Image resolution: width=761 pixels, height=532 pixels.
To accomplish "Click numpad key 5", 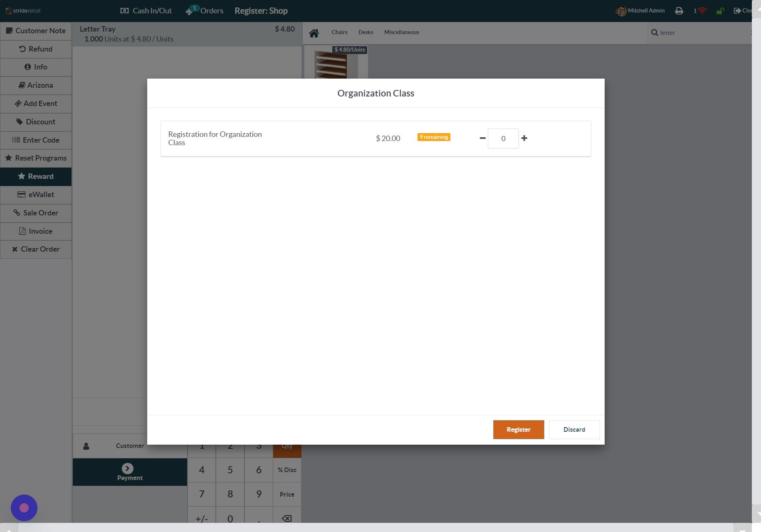I will pyautogui.click(x=230, y=470).
